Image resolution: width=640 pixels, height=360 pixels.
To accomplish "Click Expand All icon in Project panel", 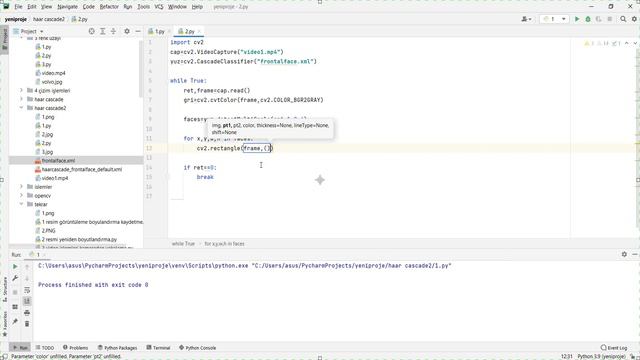I will (102, 31).
